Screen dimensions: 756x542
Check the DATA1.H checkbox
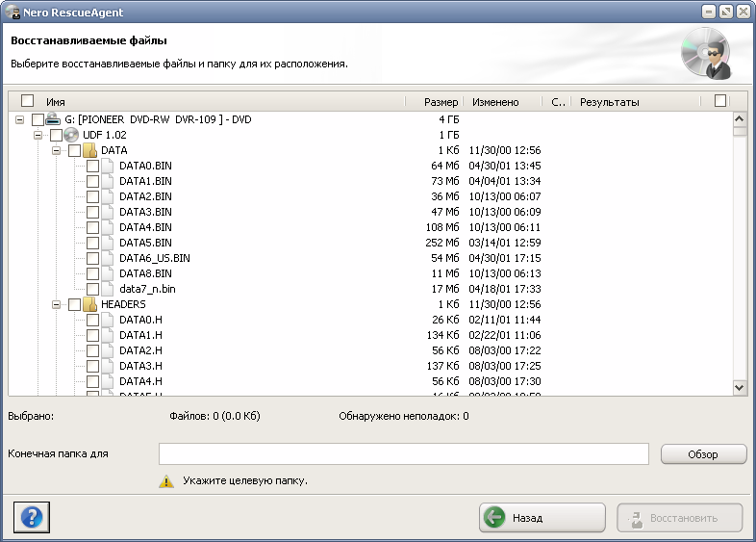tap(92, 335)
